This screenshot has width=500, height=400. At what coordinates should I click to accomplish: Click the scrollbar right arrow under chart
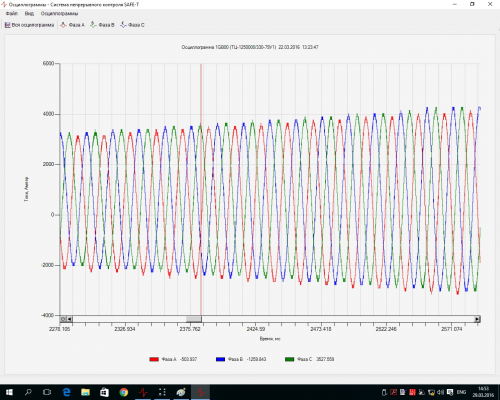(x=477, y=319)
